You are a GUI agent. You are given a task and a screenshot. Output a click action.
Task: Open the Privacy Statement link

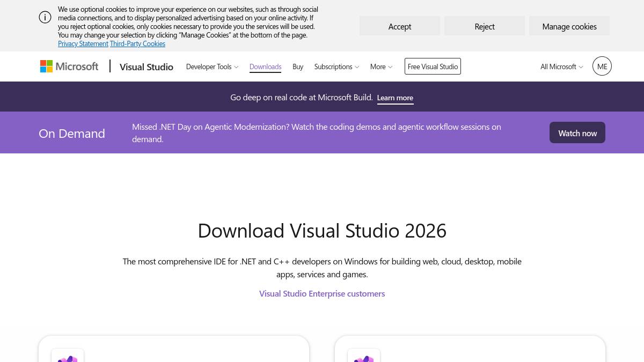pos(83,43)
